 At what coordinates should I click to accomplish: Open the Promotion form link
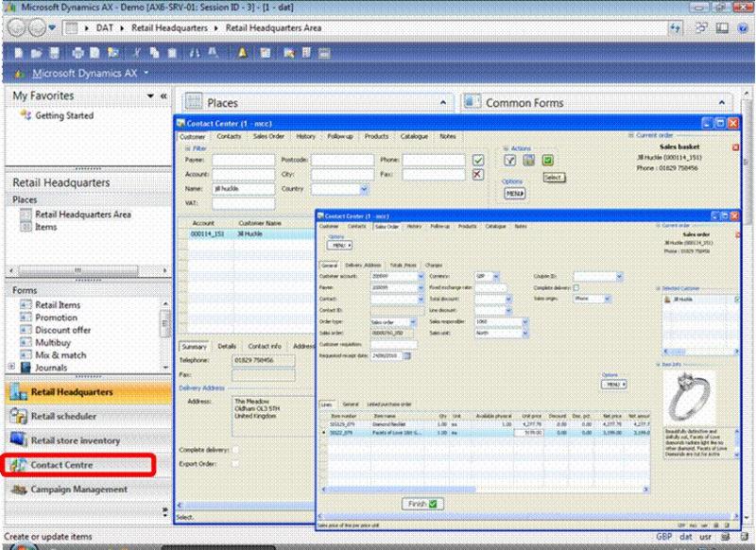point(56,318)
